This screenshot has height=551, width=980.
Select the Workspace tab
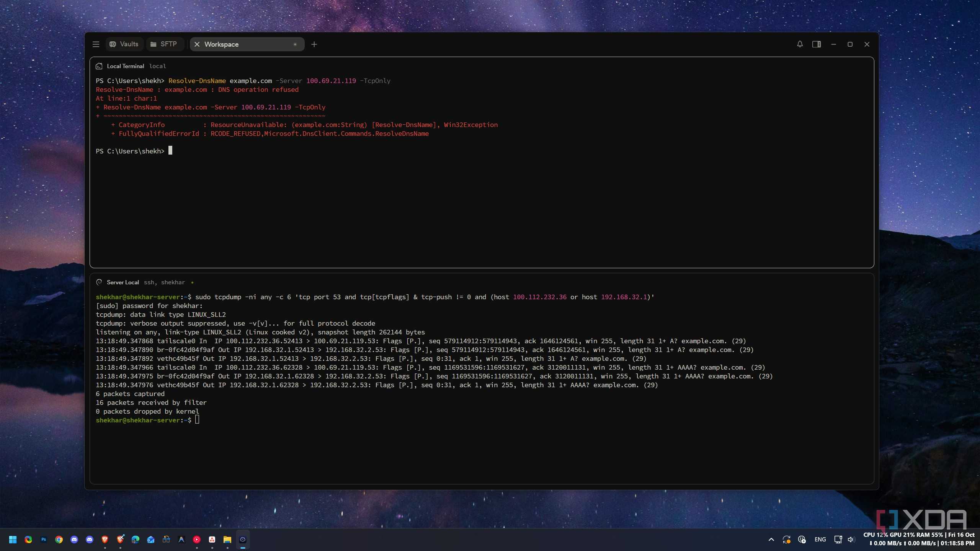click(x=247, y=44)
